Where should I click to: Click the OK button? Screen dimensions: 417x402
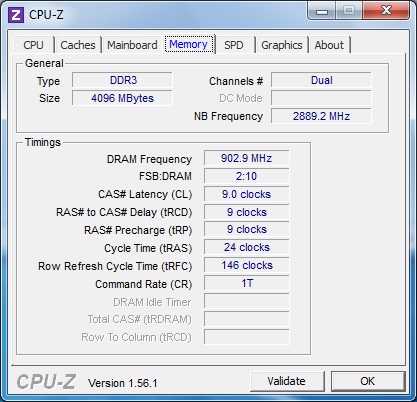click(x=368, y=381)
